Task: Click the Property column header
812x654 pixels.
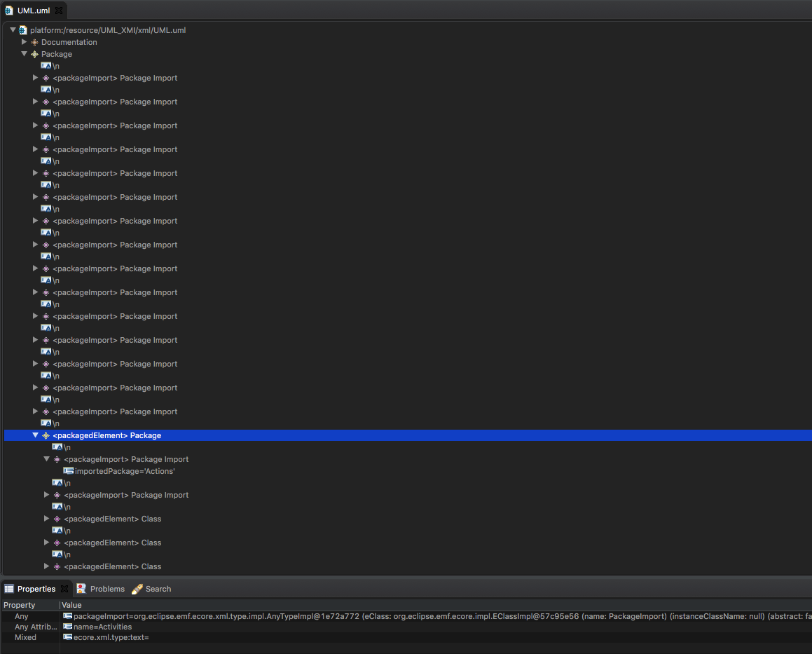Action: [20, 605]
